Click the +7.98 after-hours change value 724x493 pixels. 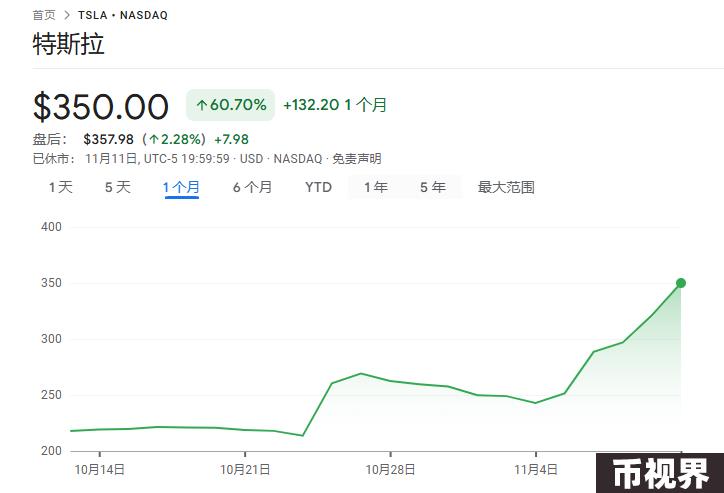point(231,139)
